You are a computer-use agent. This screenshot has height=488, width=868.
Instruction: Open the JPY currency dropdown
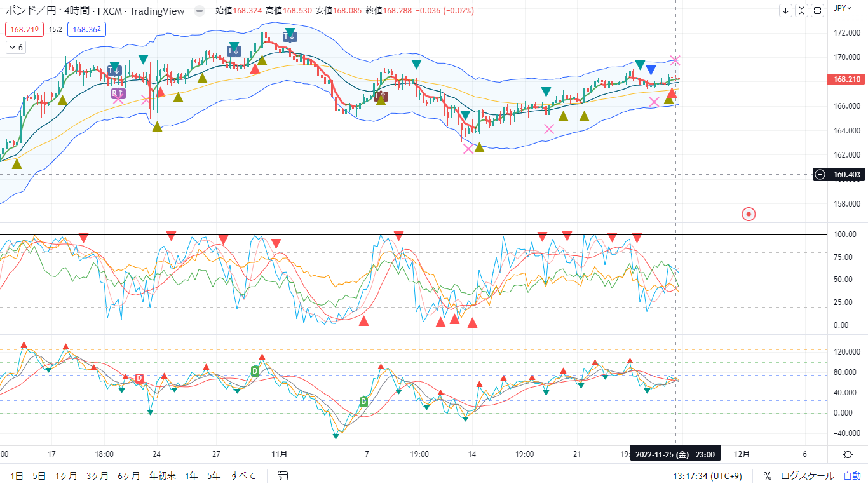tap(843, 8)
